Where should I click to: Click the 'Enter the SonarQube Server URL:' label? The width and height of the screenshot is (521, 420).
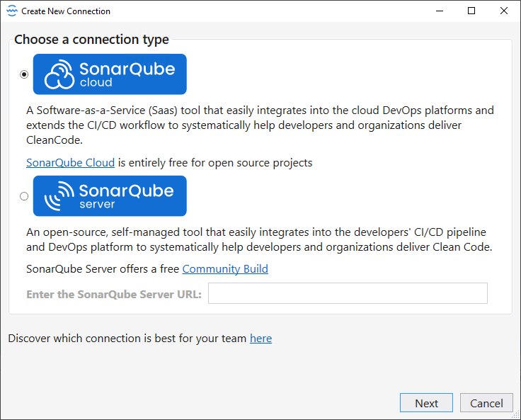pyautogui.click(x=114, y=295)
